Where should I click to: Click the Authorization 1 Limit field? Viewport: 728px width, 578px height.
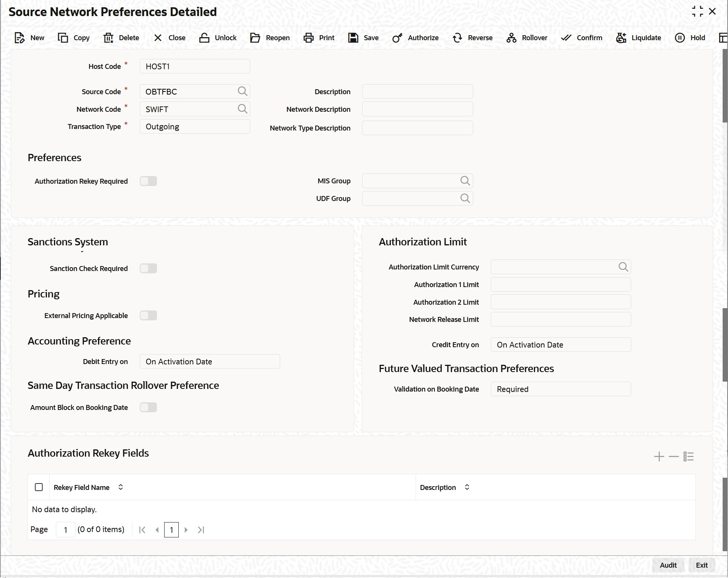[561, 284]
